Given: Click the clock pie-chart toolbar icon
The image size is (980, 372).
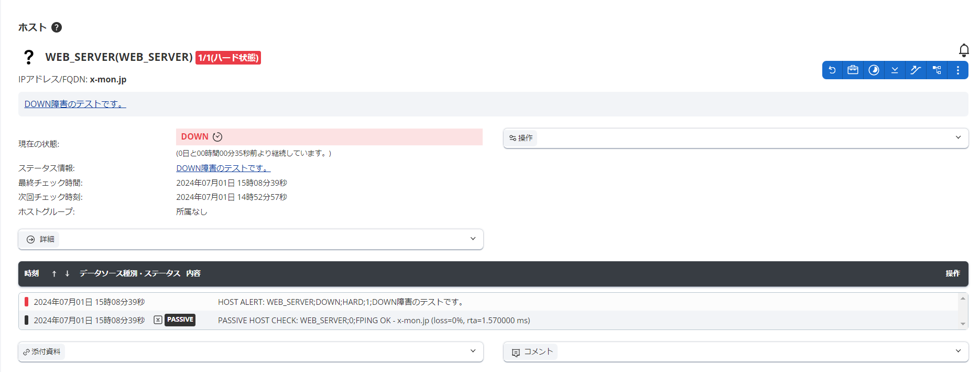Looking at the screenshot, I should pos(874,70).
